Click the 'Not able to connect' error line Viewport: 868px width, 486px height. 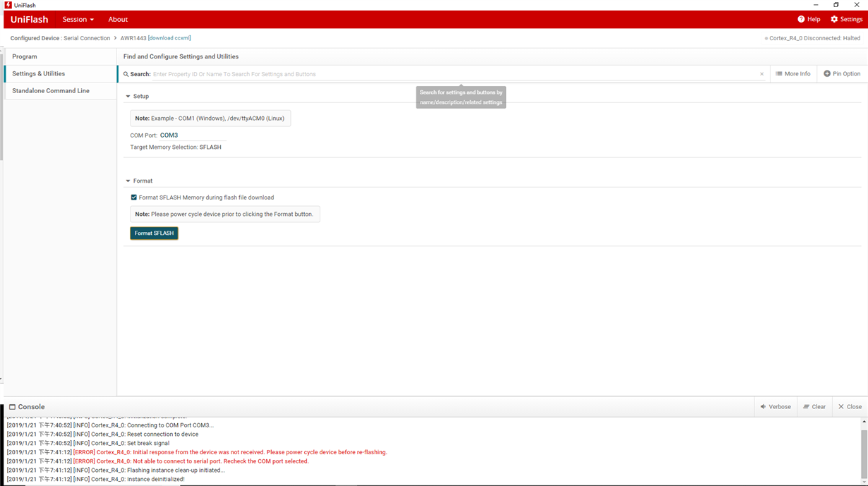pos(157,461)
